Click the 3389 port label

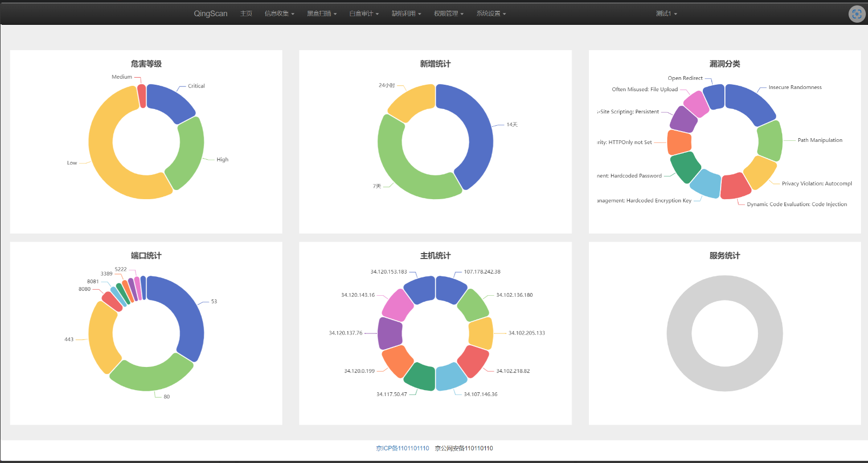[x=106, y=274]
